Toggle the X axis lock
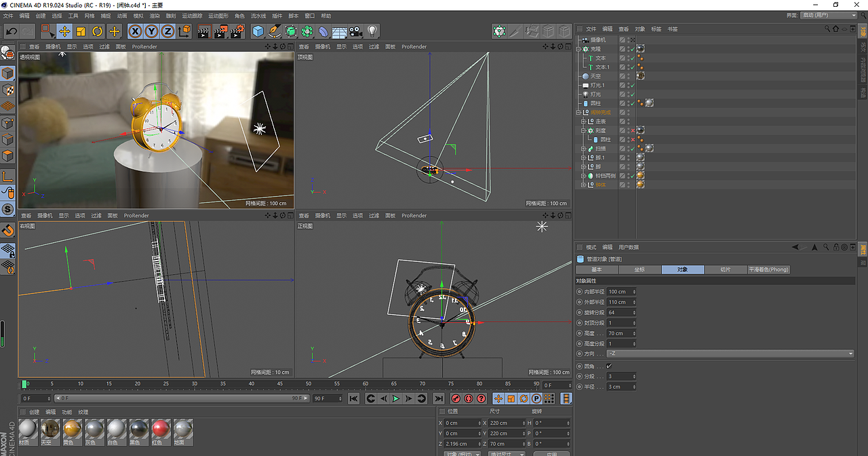The image size is (868, 456). tap(135, 31)
